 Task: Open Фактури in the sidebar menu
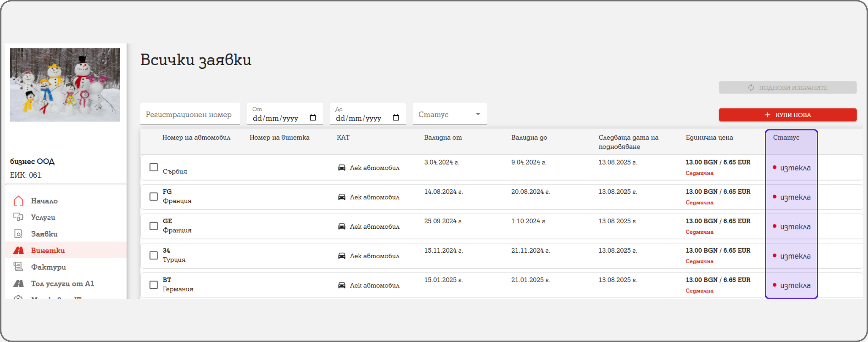(x=48, y=267)
